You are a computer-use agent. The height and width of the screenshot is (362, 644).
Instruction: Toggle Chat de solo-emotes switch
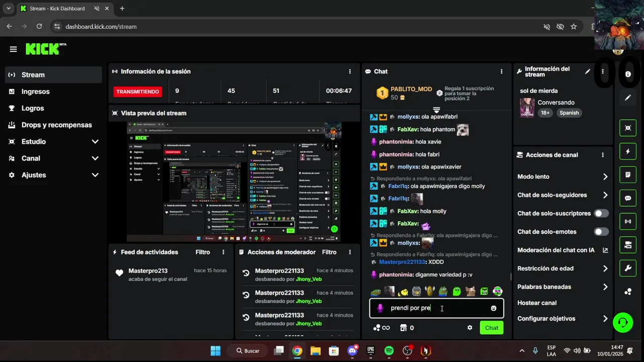click(601, 232)
